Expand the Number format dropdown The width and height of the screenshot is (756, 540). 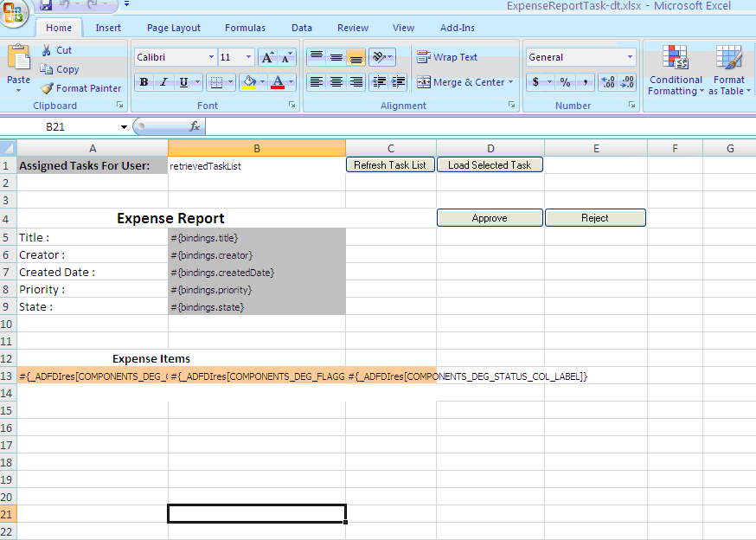(x=630, y=57)
